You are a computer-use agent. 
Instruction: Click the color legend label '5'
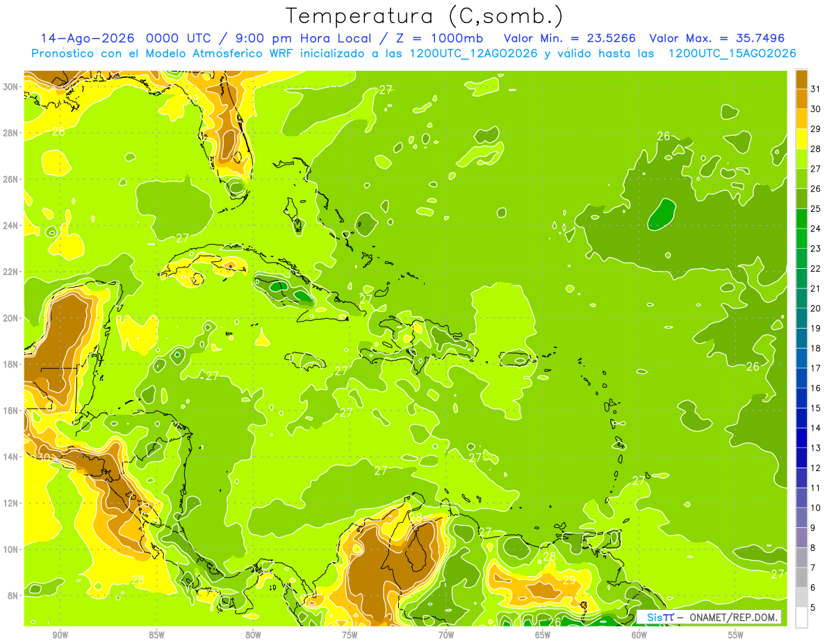coord(813,607)
